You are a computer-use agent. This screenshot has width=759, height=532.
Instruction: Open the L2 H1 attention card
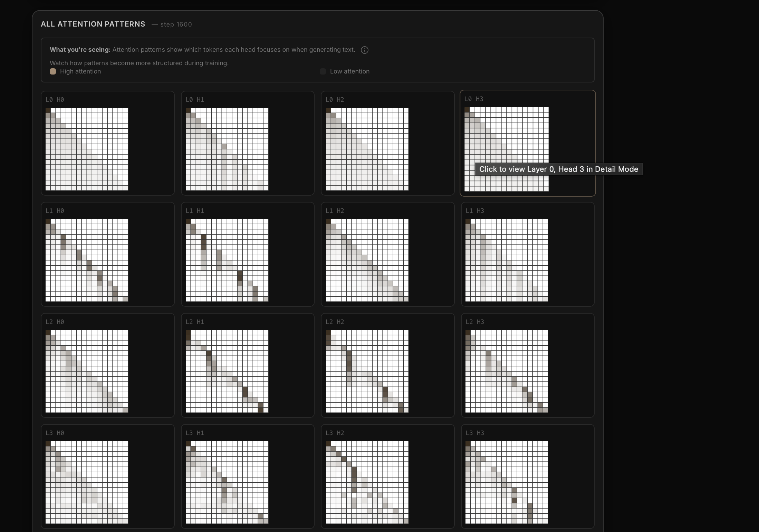coord(227,371)
